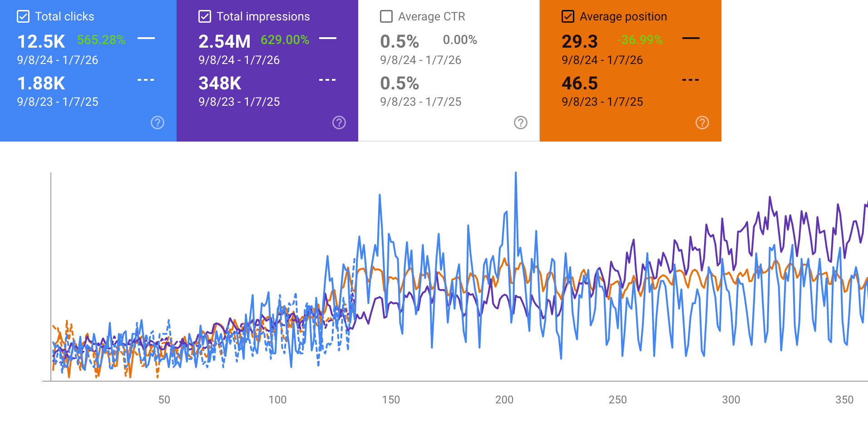The height and width of the screenshot is (427, 868).
Task: Open help icon on Average CTR card
Action: [521, 123]
